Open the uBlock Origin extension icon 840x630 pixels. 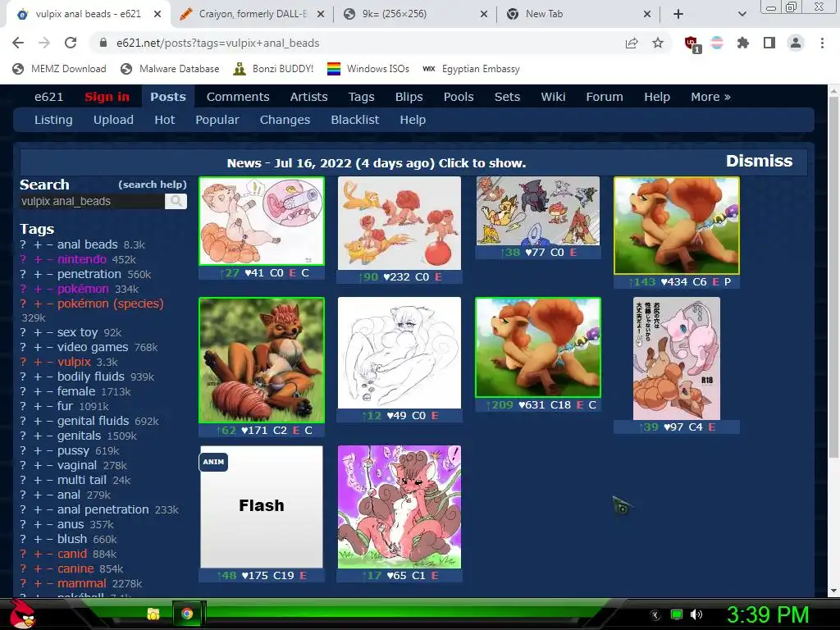(692, 44)
